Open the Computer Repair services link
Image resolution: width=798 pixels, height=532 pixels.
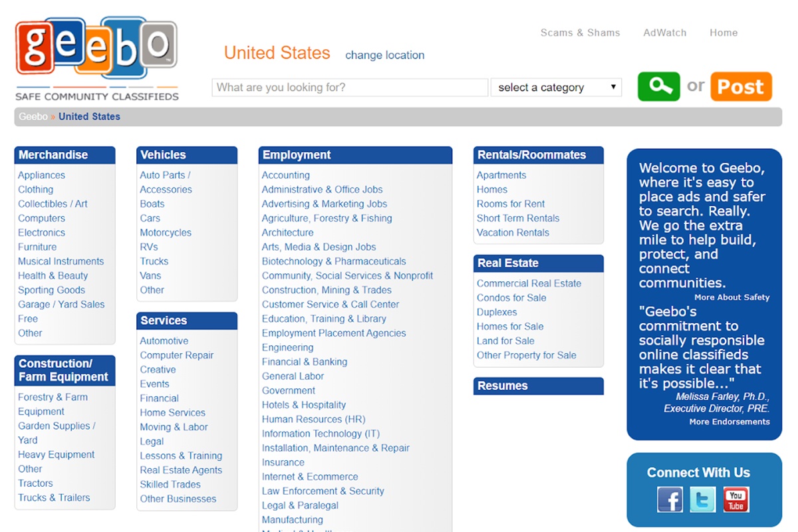click(177, 355)
